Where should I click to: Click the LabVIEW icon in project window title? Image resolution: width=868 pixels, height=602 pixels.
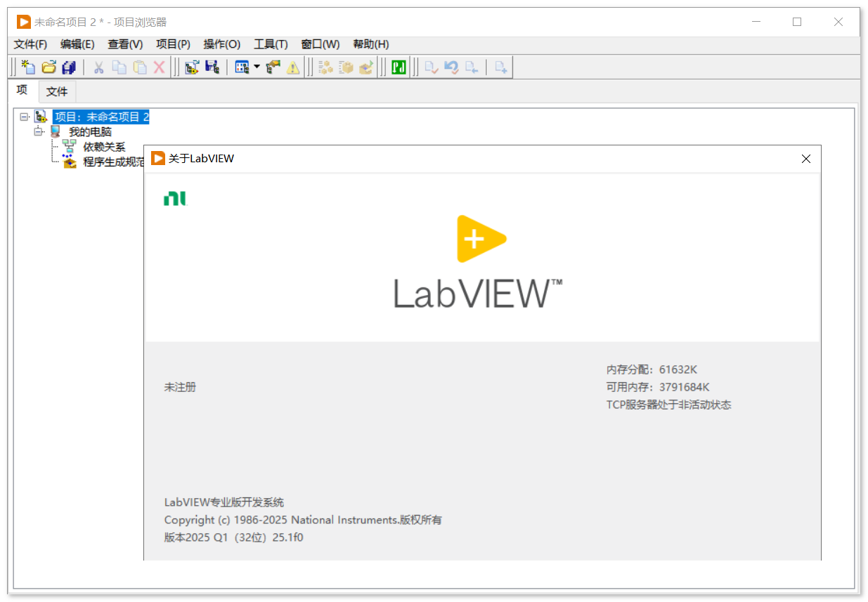pyautogui.click(x=24, y=22)
